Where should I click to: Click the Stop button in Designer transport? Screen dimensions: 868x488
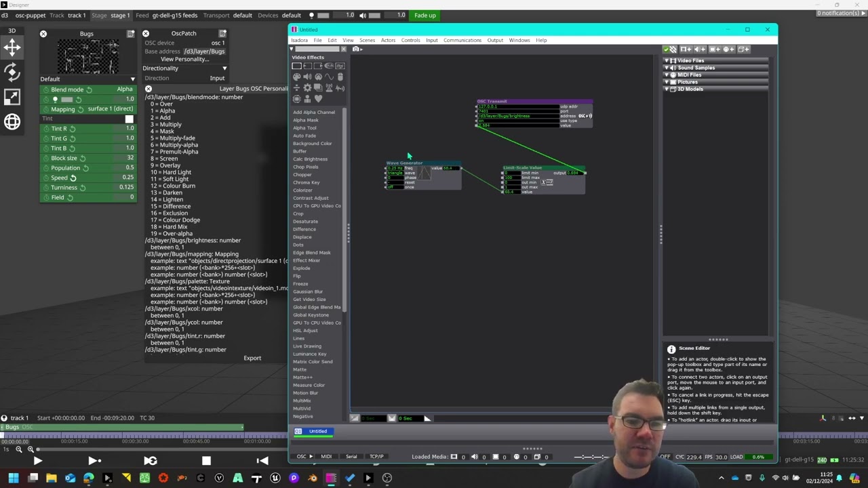pos(206,461)
